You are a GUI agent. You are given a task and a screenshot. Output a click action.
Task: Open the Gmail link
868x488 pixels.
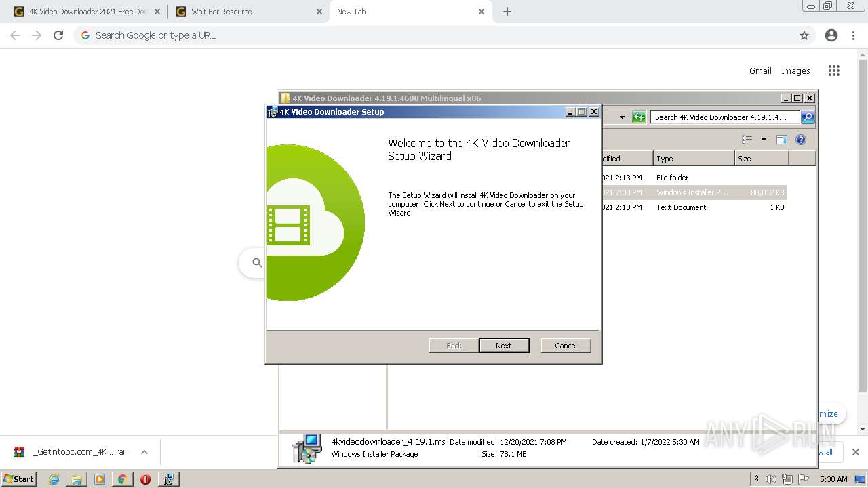point(760,70)
